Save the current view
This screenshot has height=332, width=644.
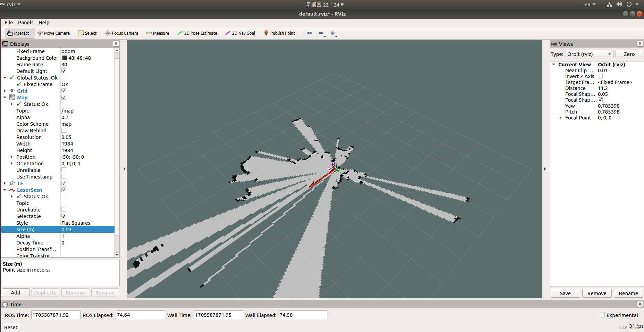(x=565, y=293)
